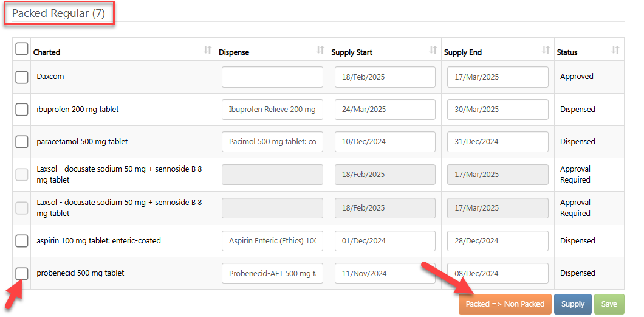Check the probenecid 500 mg tablet checkbox
The width and height of the screenshot is (644, 317).
click(x=22, y=273)
